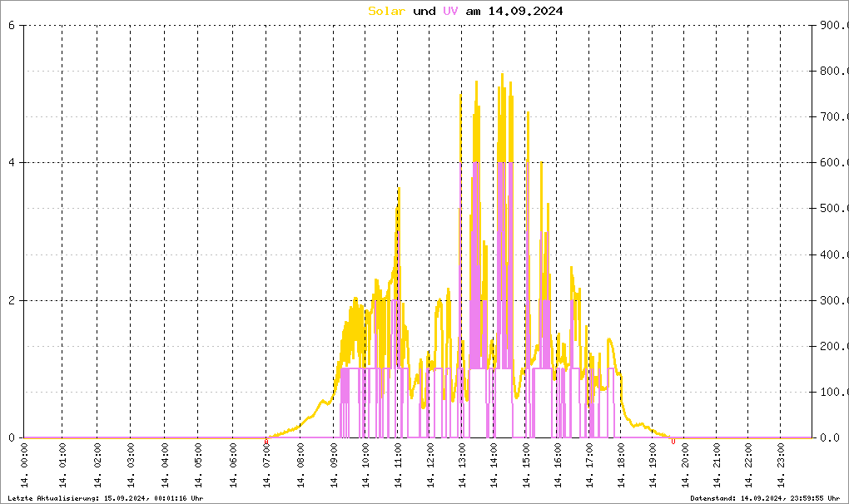Click the 900.0 value on the right axis

(832, 25)
